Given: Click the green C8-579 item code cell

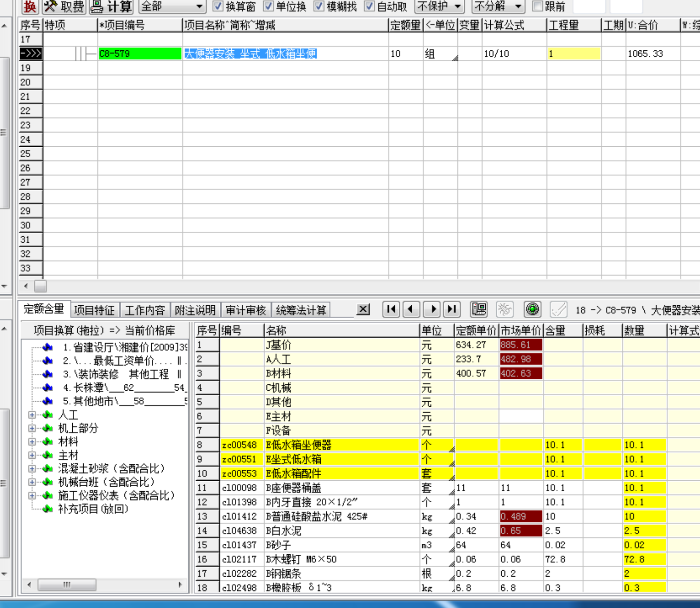Looking at the screenshot, I should pyautogui.click(x=140, y=54).
